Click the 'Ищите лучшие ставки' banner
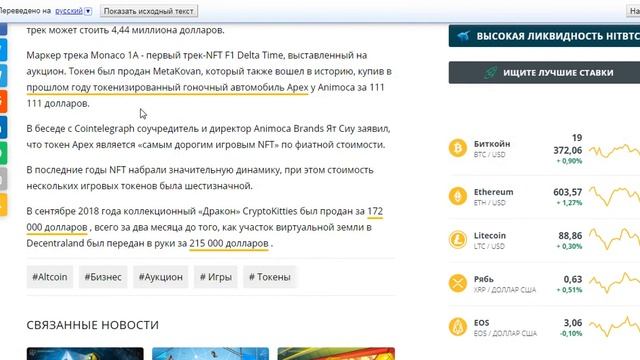The width and height of the screenshot is (640, 360). 544,73
